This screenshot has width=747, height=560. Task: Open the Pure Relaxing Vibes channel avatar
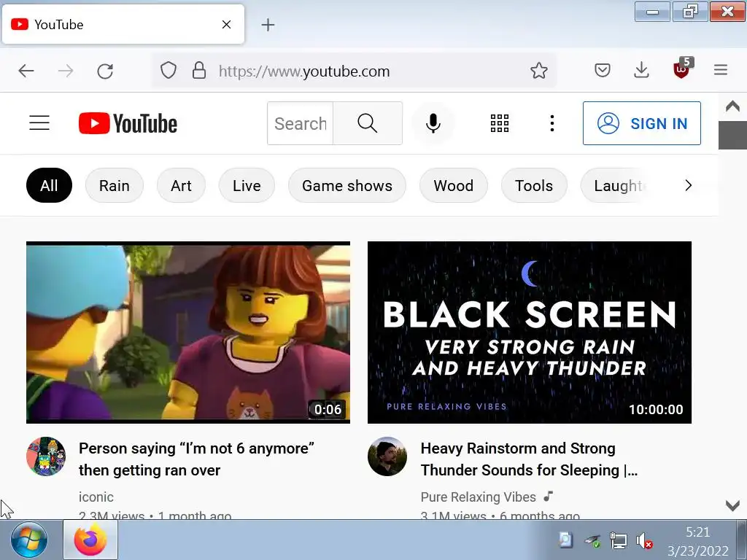point(387,456)
